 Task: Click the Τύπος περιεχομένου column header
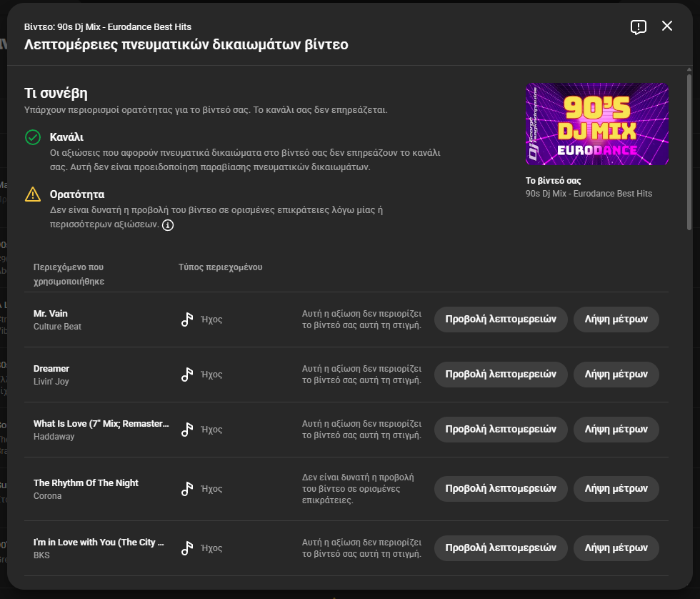coord(220,267)
